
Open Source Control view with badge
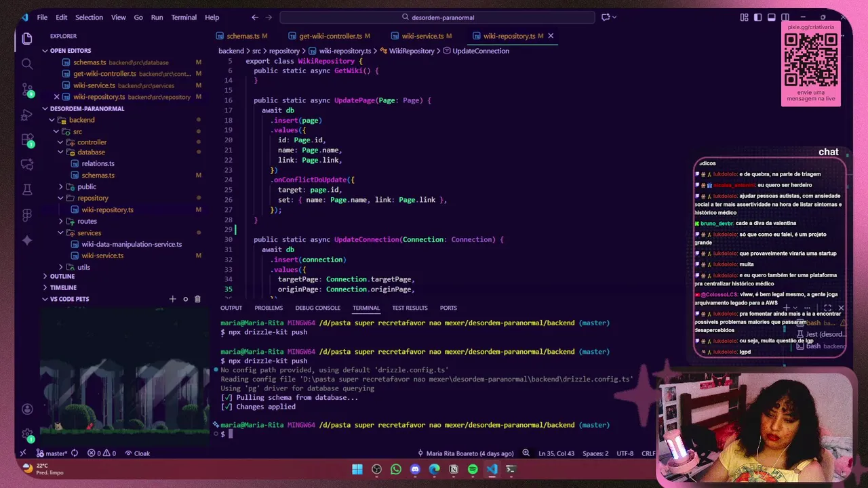(x=27, y=89)
